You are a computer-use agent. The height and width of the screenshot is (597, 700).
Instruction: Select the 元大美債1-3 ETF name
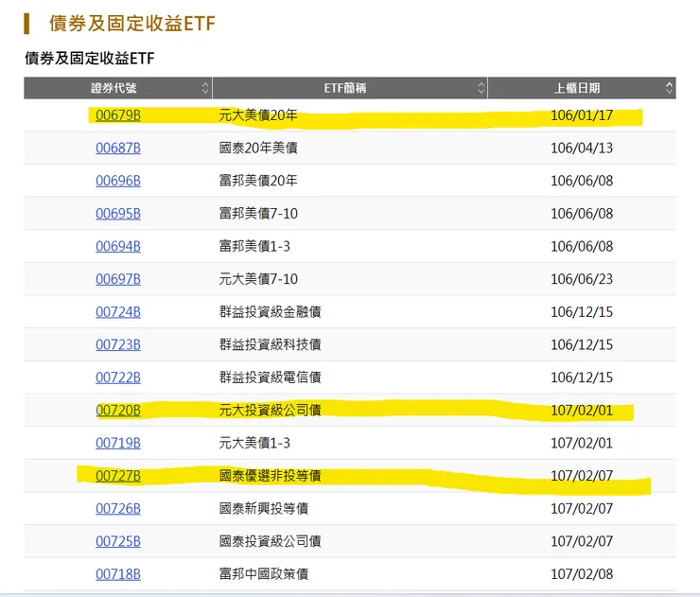click(254, 443)
